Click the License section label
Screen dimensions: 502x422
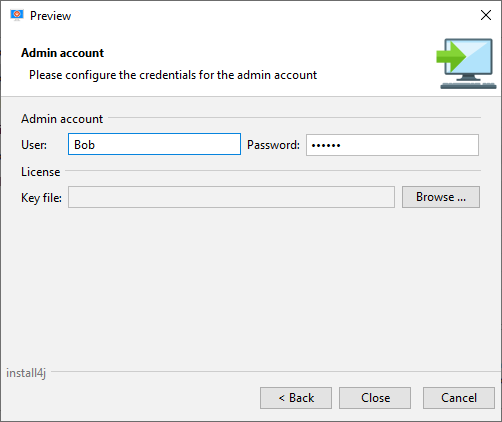click(x=41, y=172)
